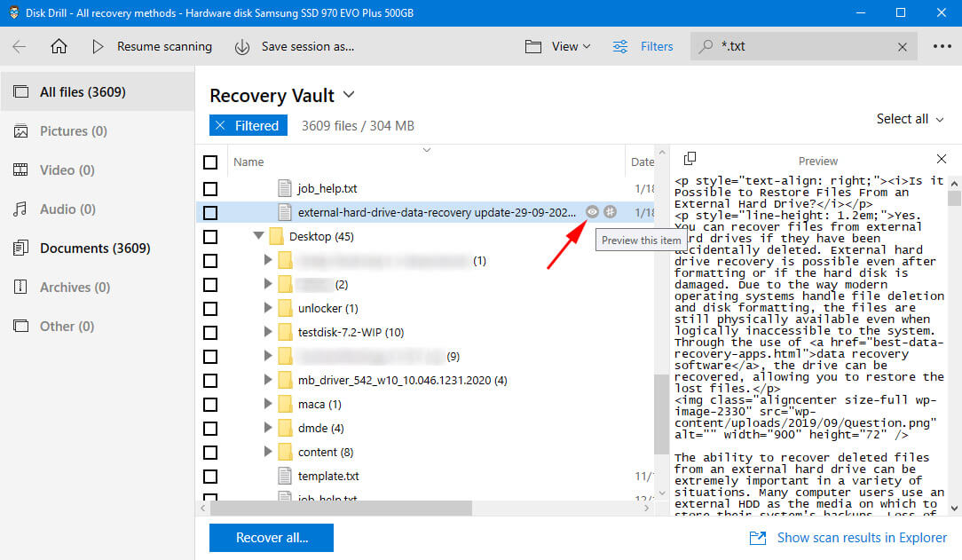
Task: Click the Save session download icon
Action: 242,47
